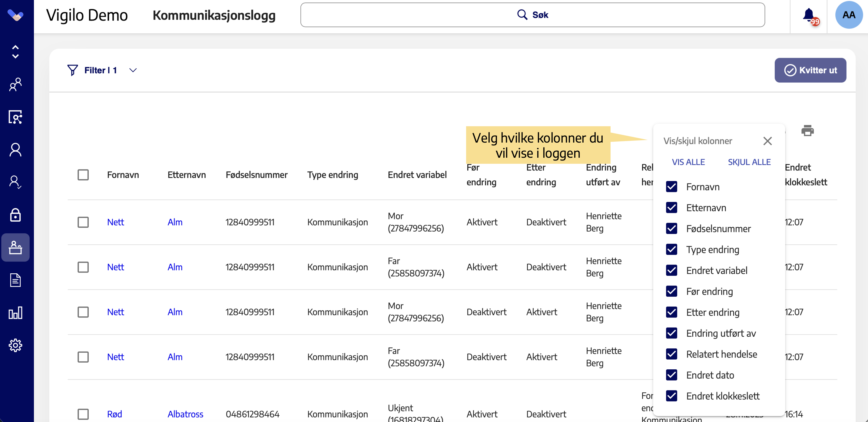Open the Nett link in the Far (25858097374) Aktivert-to-Deaktivert row
Viewport: 868px width, 422px height.
click(x=116, y=267)
